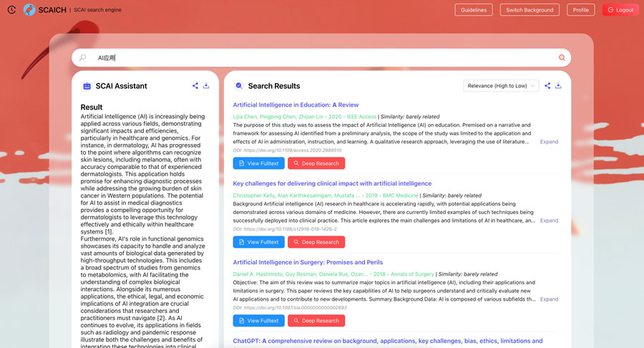This screenshot has height=348, width=644.
Task: Click the Switch Background button
Action: 530,10
